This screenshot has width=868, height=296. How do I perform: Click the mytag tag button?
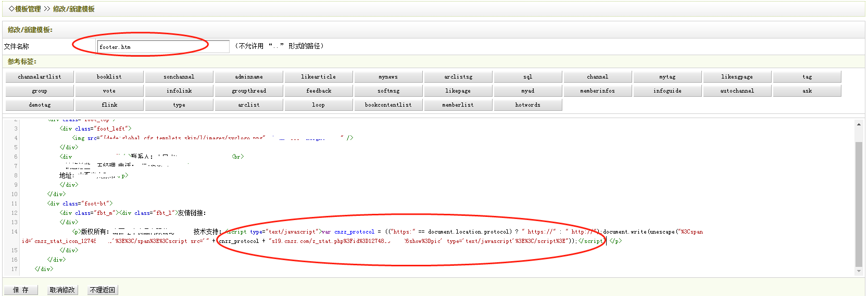click(x=668, y=77)
